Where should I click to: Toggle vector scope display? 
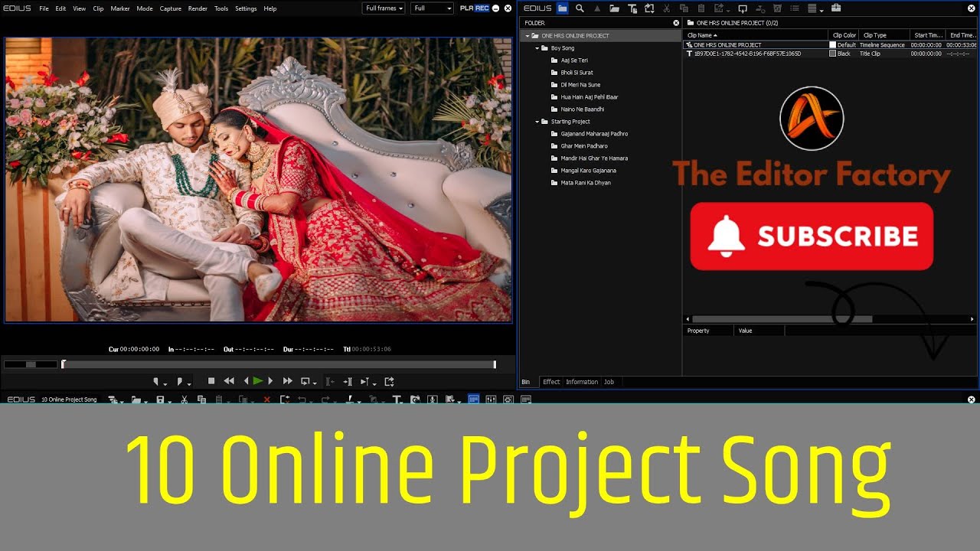pyautogui.click(x=508, y=399)
